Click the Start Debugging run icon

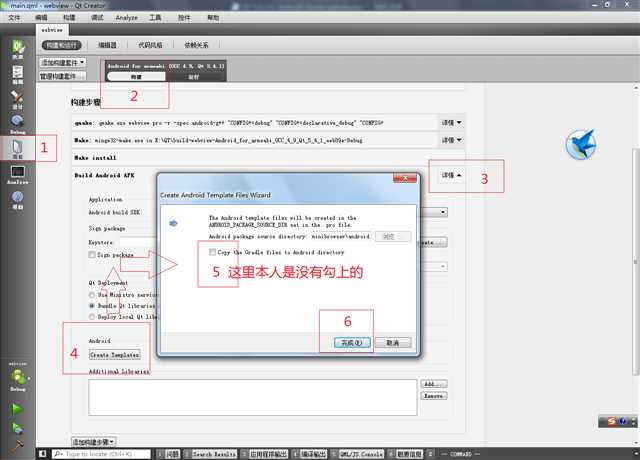[x=17, y=428]
